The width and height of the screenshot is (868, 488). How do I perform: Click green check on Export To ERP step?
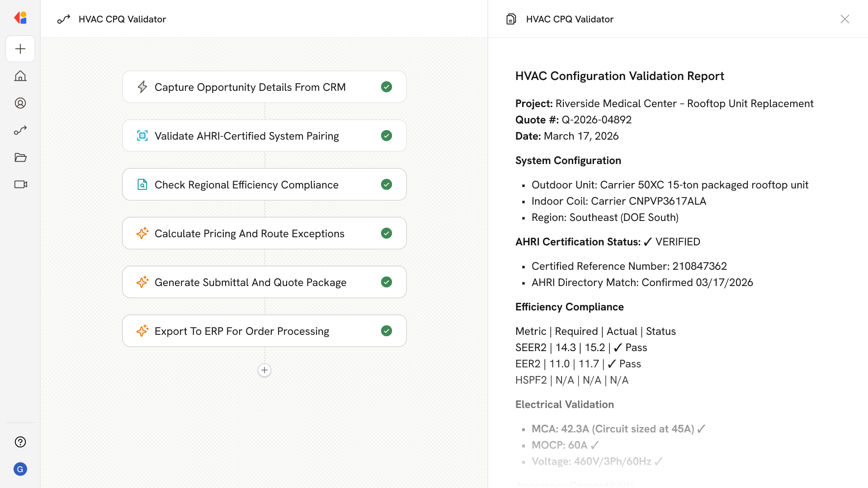pyautogui.click(x=387, y=331)
